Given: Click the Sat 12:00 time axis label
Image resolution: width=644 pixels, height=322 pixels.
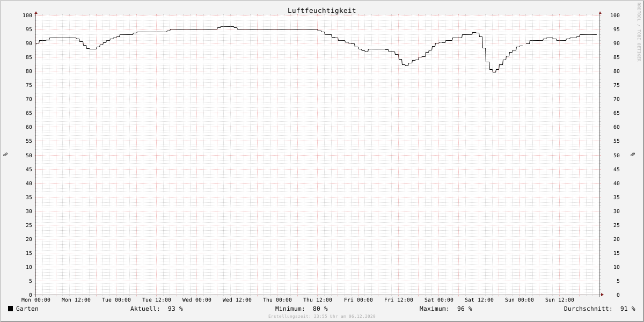Looking at the screenshot, I should click(x=479, y=300).
